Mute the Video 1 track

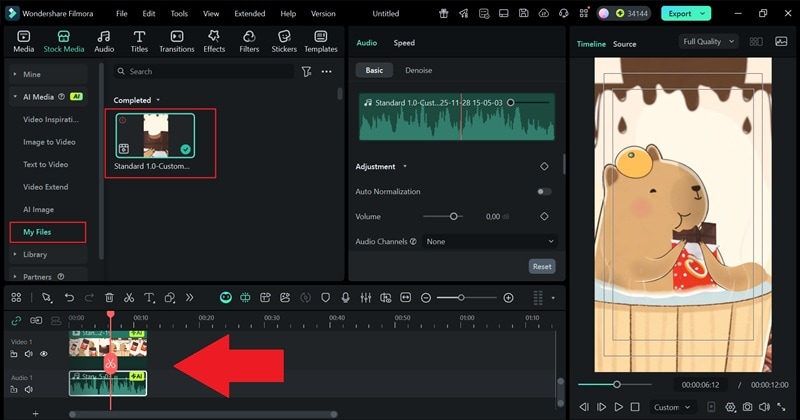29,354
